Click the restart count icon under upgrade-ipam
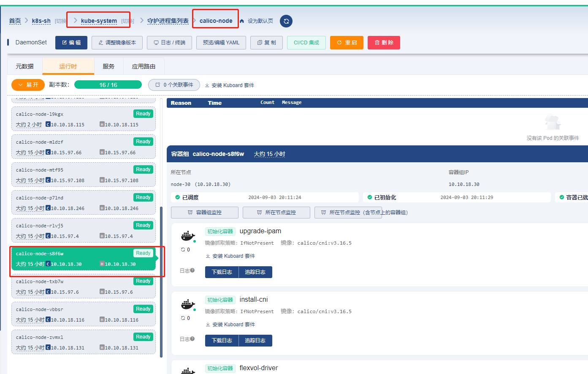This screenshot has width=588, height=374. pos(183,250)
